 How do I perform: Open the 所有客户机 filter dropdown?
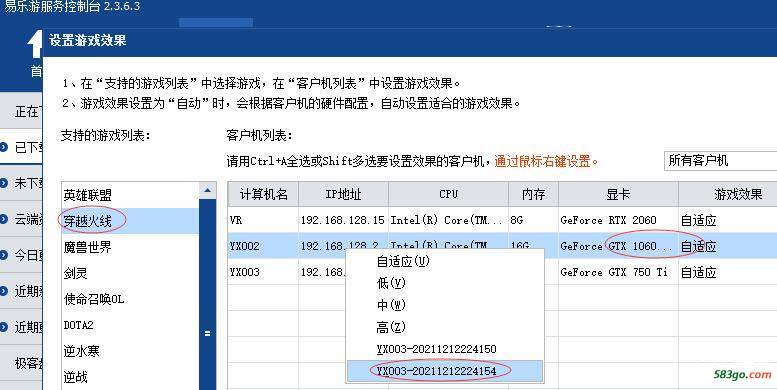(720, 161)
